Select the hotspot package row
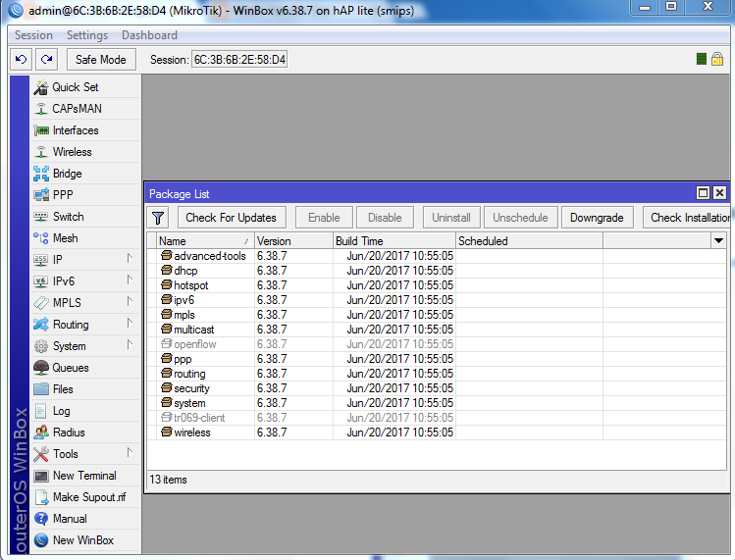 (437, 285)
